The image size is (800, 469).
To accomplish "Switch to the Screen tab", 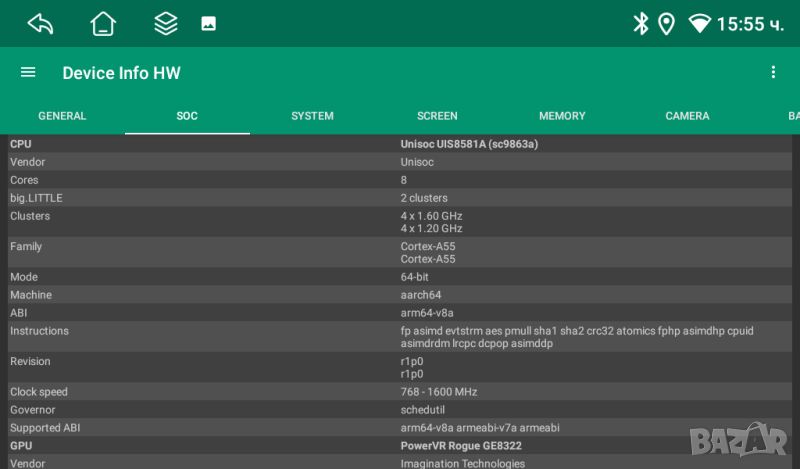I will (437, 116).
